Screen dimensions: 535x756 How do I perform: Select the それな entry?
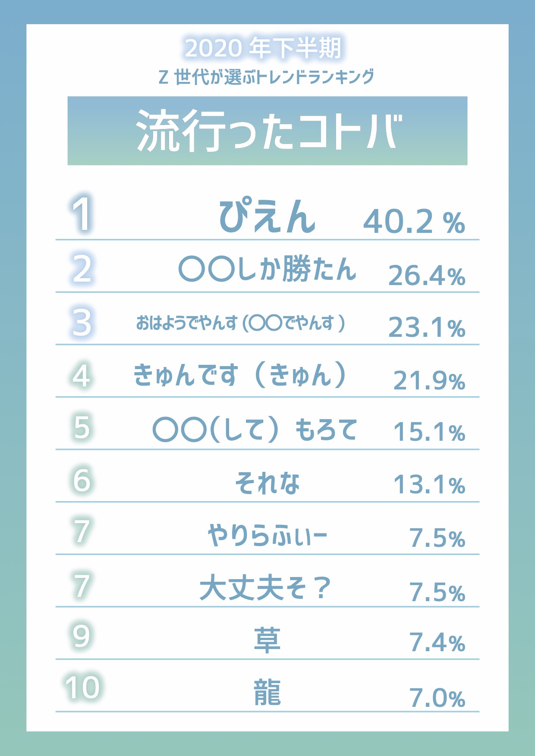(x=267, y=483)
